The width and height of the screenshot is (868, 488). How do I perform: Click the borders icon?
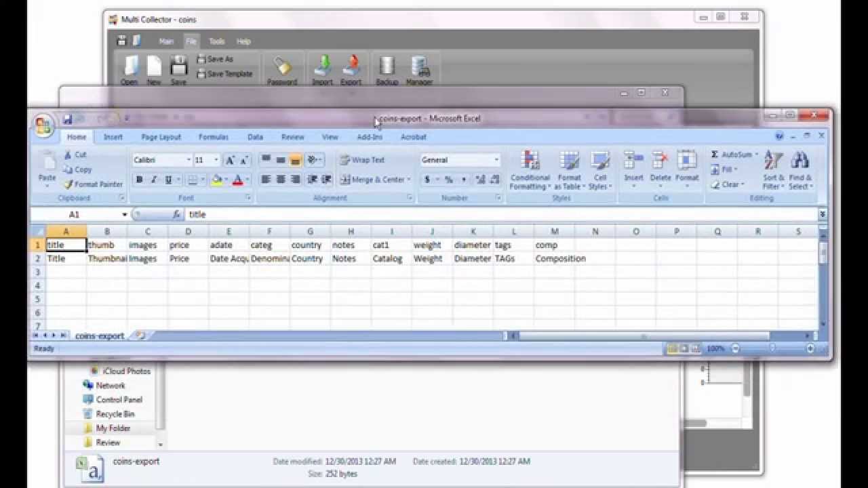click(x=193, y=180)
